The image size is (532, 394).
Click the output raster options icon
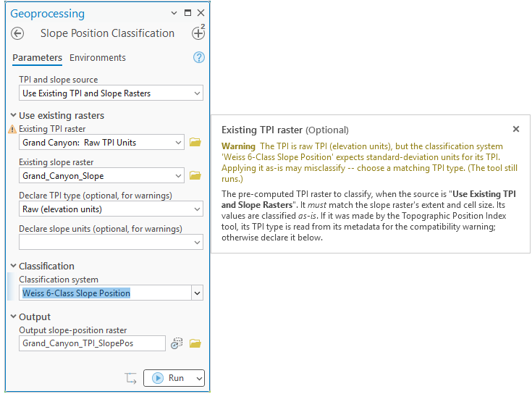[x=177, y=343]
